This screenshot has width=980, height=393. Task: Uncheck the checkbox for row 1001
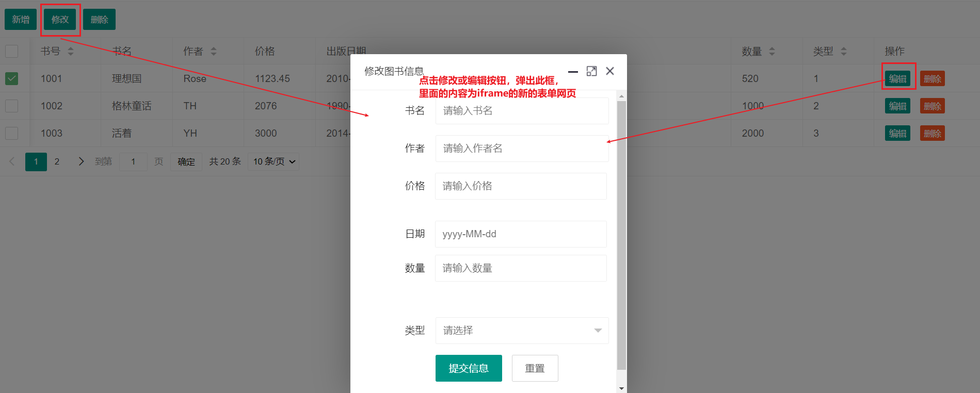(11, 78)
